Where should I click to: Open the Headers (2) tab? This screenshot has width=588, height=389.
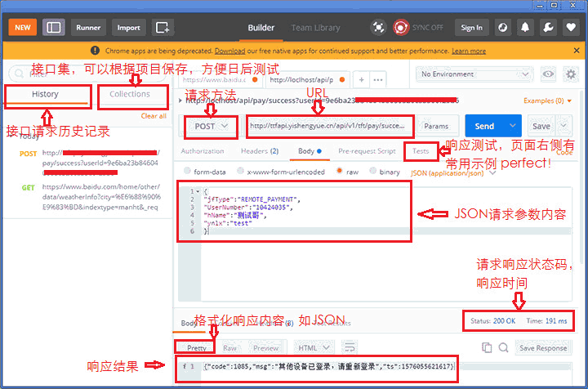tap(260, 151)
